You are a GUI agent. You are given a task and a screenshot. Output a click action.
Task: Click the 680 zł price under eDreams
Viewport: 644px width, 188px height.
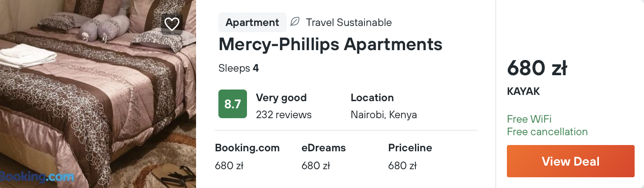[x=315, y=166]
